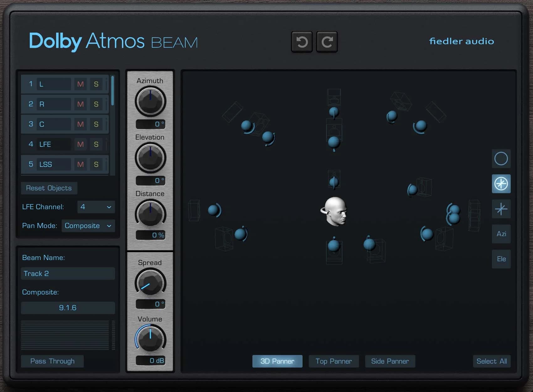Click the Pass Through button
This screenshot has width=533, height=392.
tap(52, 361)
